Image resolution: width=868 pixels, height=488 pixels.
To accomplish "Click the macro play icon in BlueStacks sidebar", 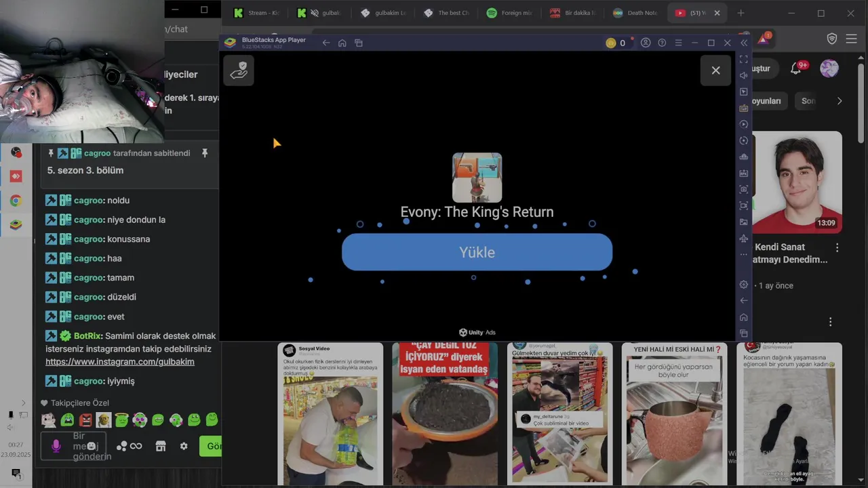I will click(x=744, y=124).
